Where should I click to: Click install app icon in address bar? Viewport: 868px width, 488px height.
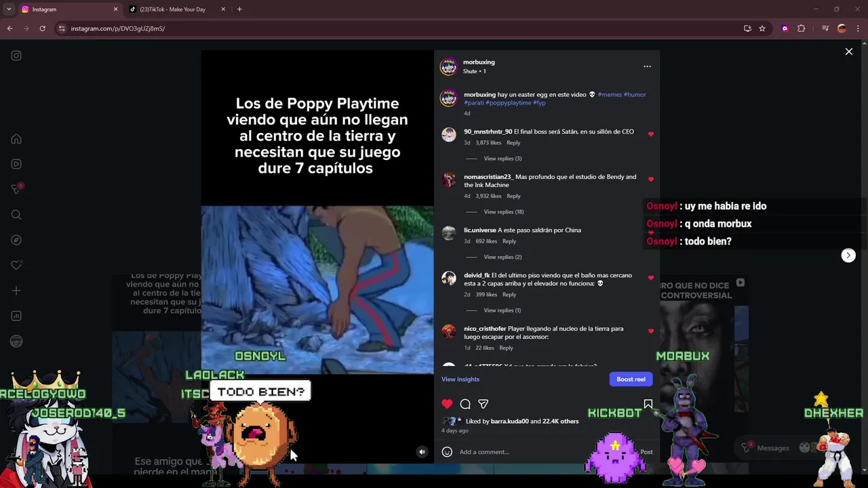click(747, 28)
